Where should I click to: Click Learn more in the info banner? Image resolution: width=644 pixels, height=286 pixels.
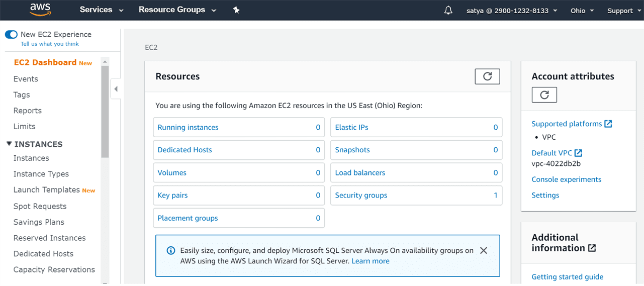(370, 261)
